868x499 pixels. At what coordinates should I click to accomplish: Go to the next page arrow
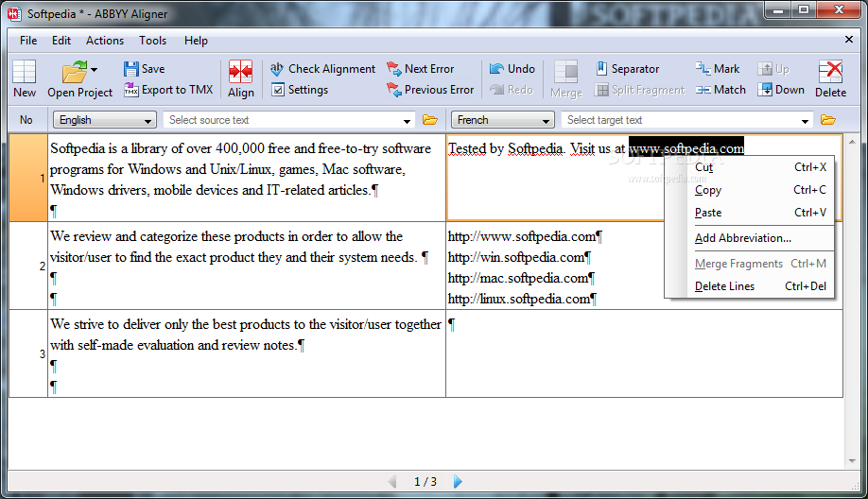459,482
